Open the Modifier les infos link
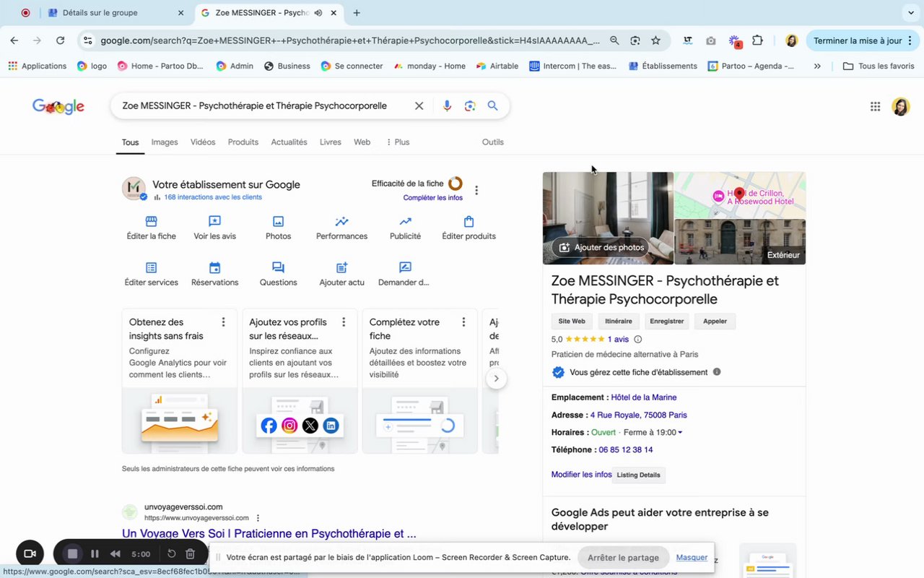Viewport: 924px width, 578px height. point(581,475)
